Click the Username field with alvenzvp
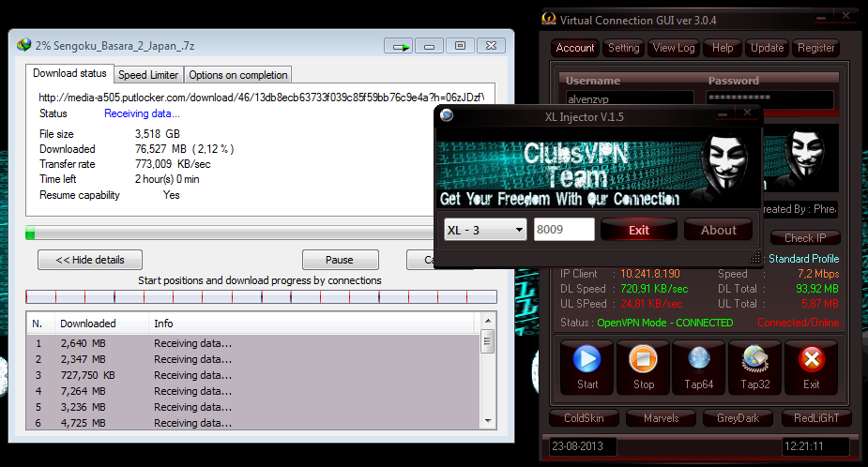868x467 pixels. coord(628,98)
